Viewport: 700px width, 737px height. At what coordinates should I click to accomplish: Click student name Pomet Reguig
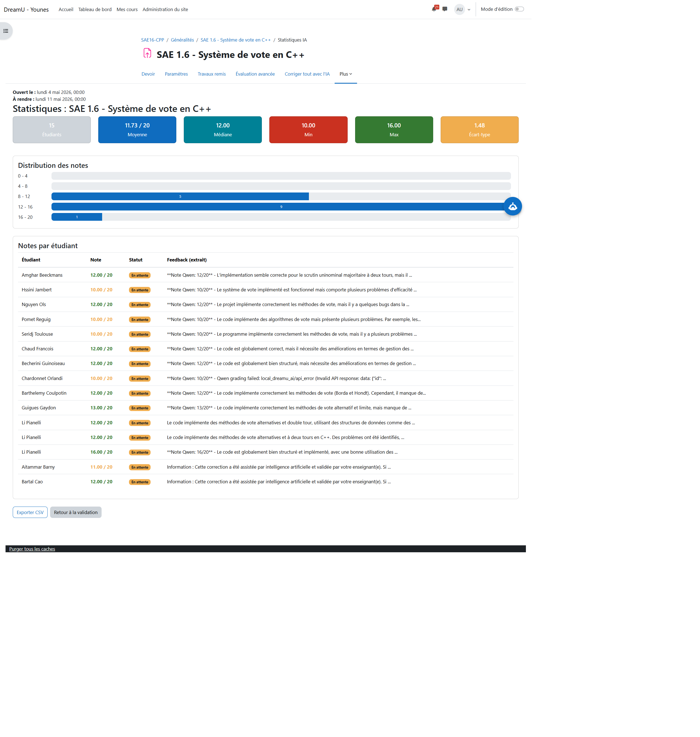pyautogui.click(x=36, y=319)
